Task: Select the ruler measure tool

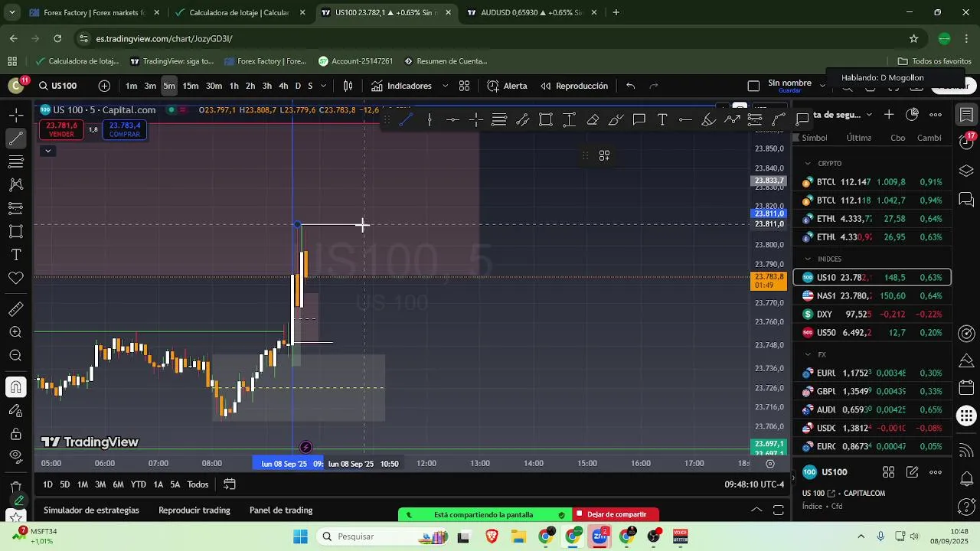Action: click(x=16, y=309)
